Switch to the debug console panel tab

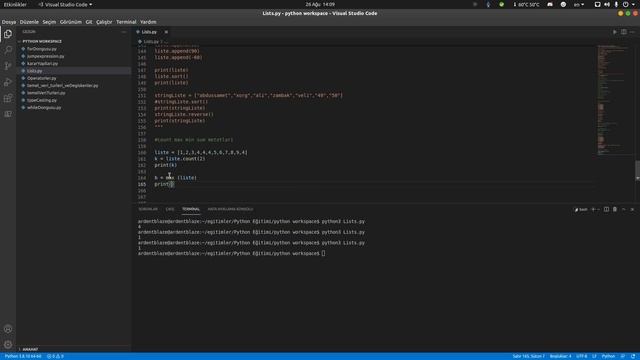pos(230,209)
